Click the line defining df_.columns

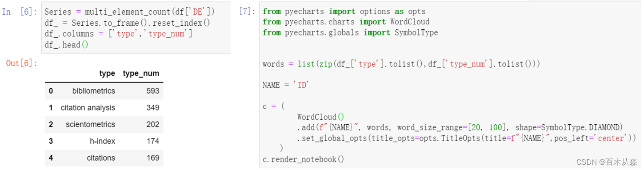point(118,34)
